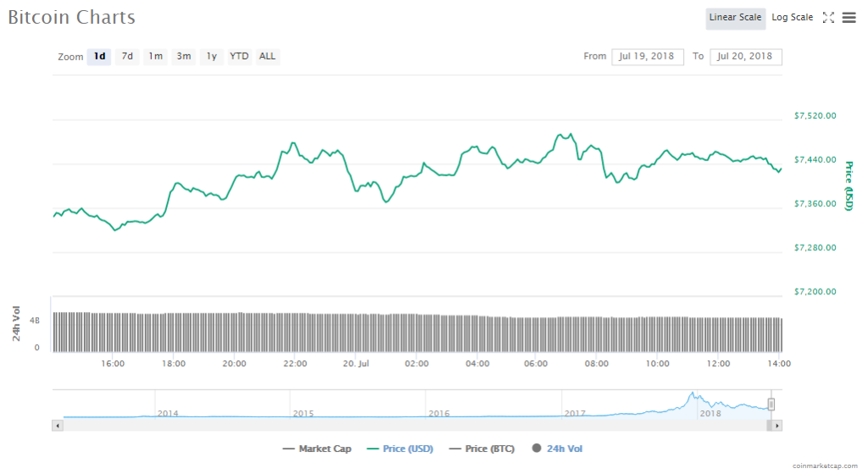Click the fullscreen expand icon

coord(829,18)
